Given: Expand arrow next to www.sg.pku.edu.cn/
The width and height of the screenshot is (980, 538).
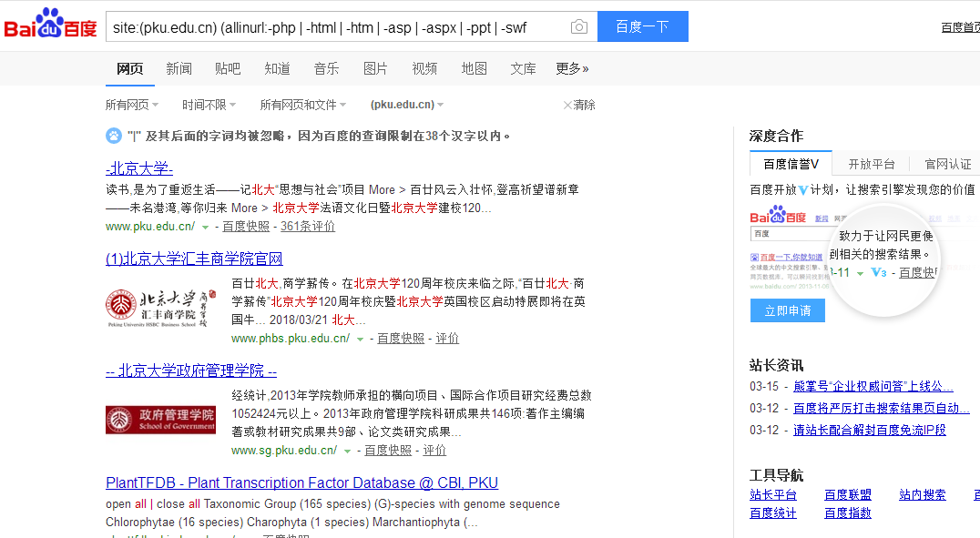Looking at the screenshot, I should 348,452.
